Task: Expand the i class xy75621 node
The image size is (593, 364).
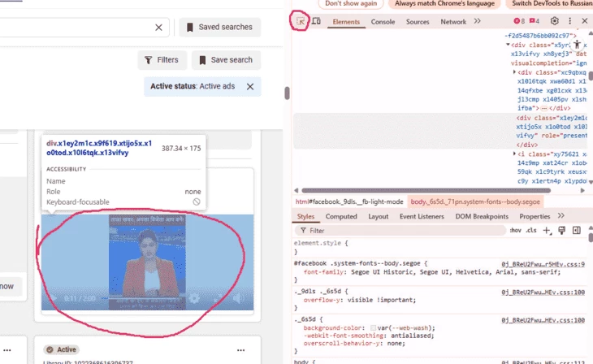Action: [514, 154]
